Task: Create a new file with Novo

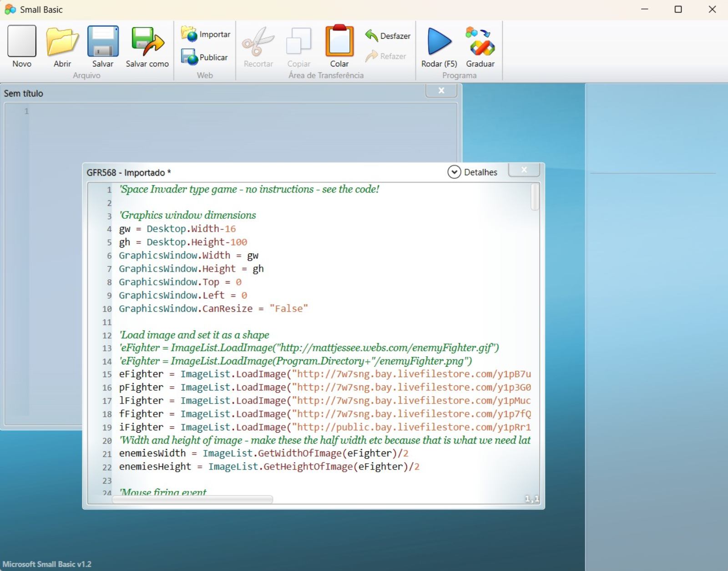Action: 22,46
